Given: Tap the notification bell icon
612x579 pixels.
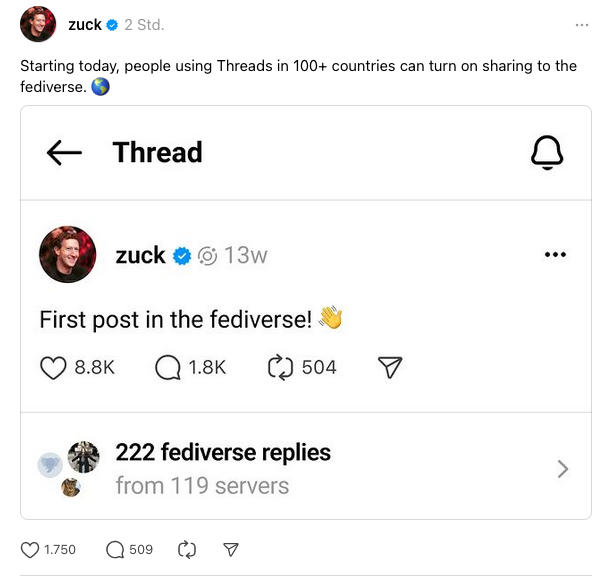Looking at the screenshot, I should tap(546, 152).
